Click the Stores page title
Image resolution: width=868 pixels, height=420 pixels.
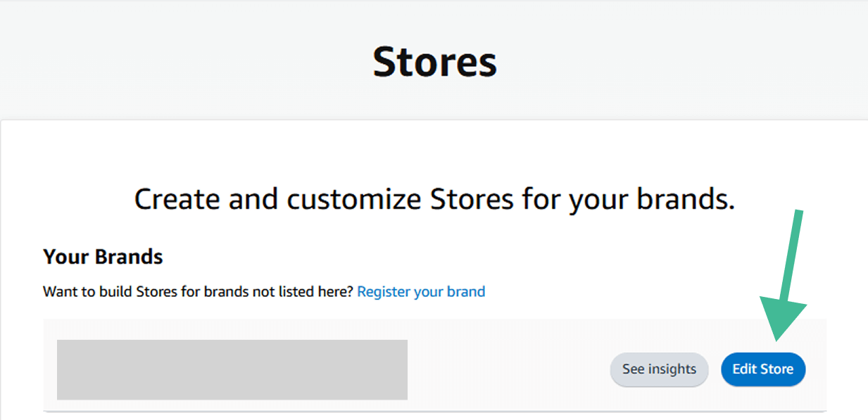[434, 62]
